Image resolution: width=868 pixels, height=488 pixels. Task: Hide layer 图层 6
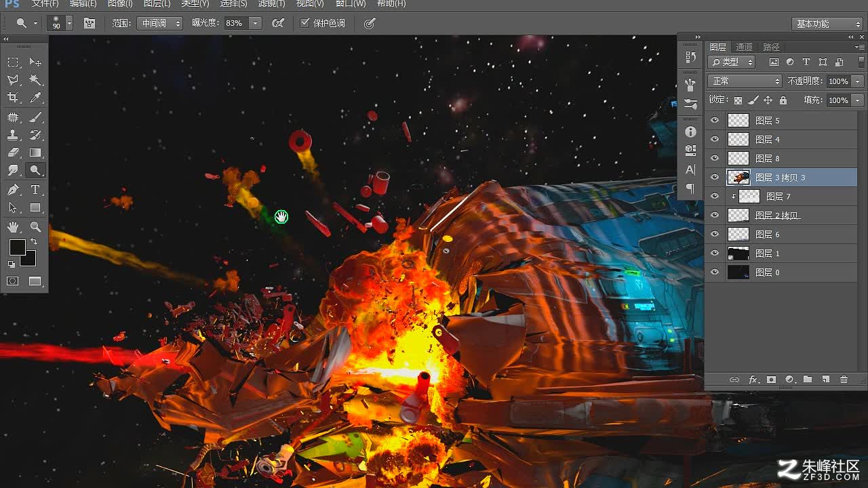pos(714,235)
